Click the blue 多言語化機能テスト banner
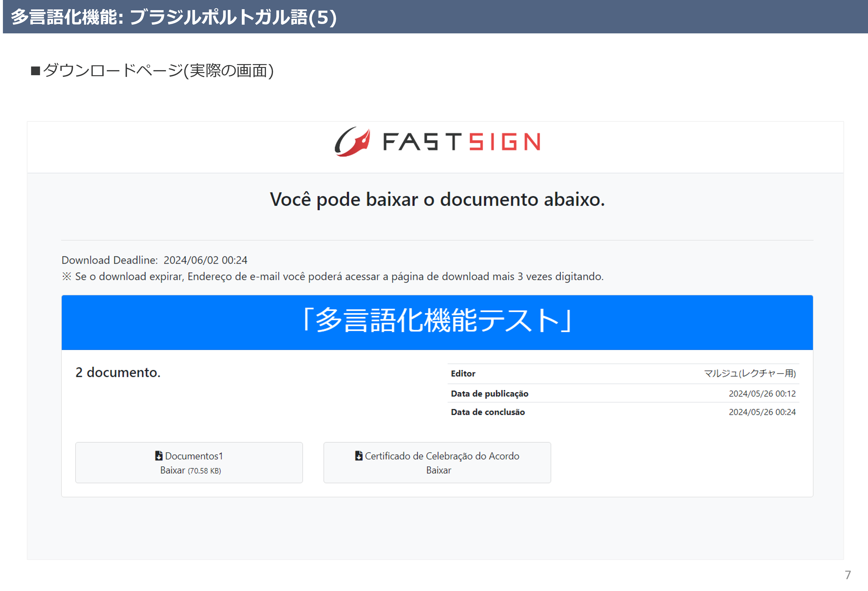868x591 pixels. click(437, 322)
